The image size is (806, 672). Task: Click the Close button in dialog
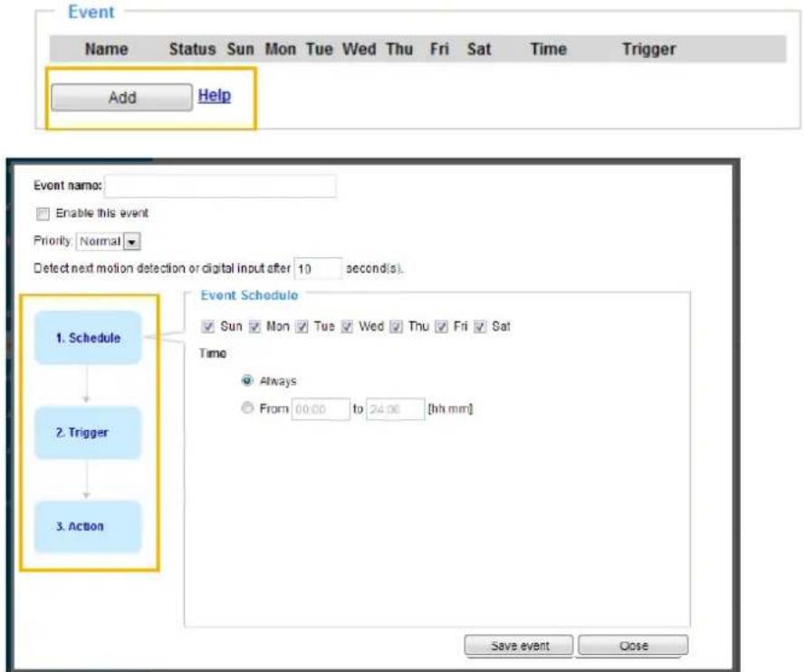pyautogui.click(x=633, y=646)
